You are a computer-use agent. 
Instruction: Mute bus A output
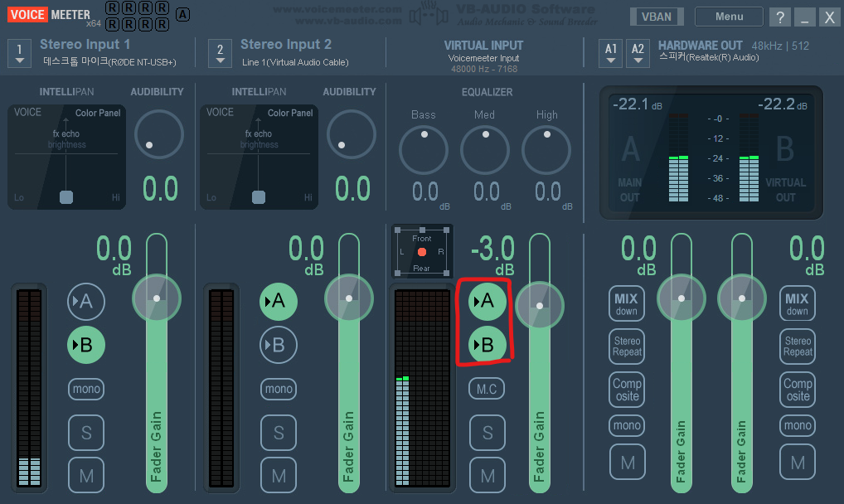tap(628, 462)
